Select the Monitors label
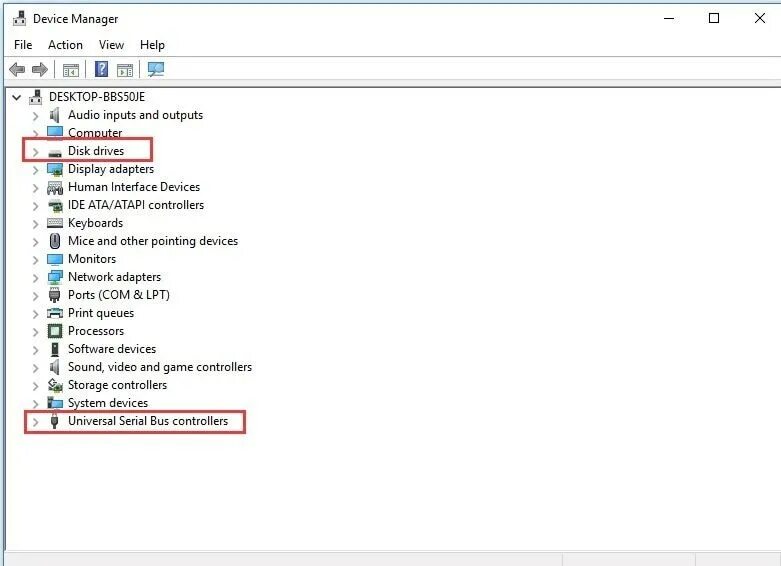The width and height of the screenshot is (781, 566). pyautogui.click(x=92, y=259)
